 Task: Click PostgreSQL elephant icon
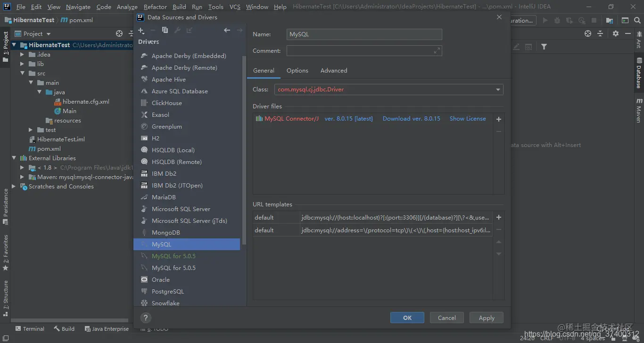click(x=144, y=291)
